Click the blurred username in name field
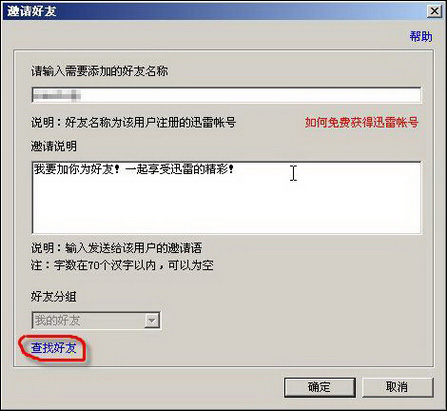The height and width of the screenshot is (411, 447). 57,95
